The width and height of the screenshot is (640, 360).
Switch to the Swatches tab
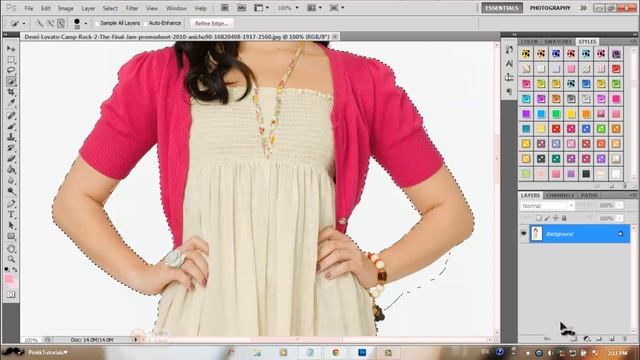[x=558, y=42]
